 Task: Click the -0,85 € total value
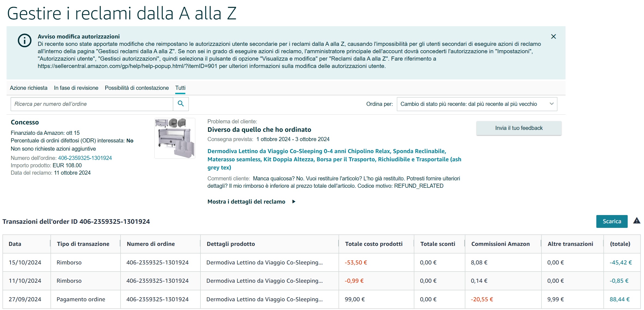pos(619,281)
